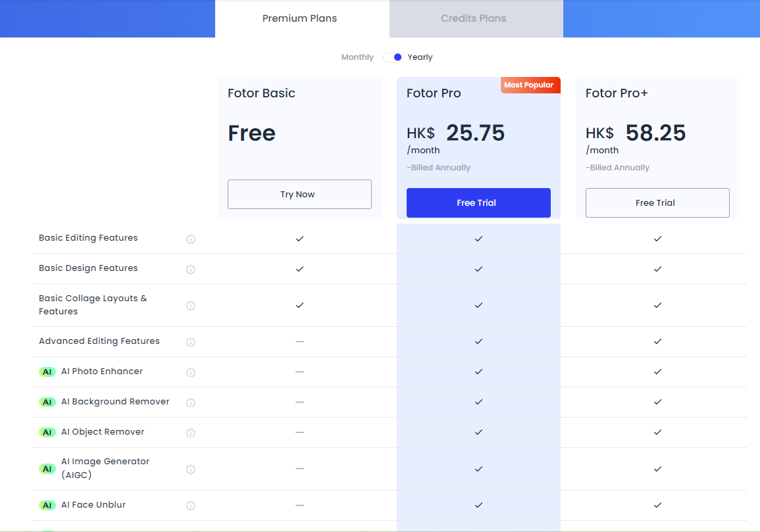
Task: Select the Yearly billing label
Action: (420, 57)
